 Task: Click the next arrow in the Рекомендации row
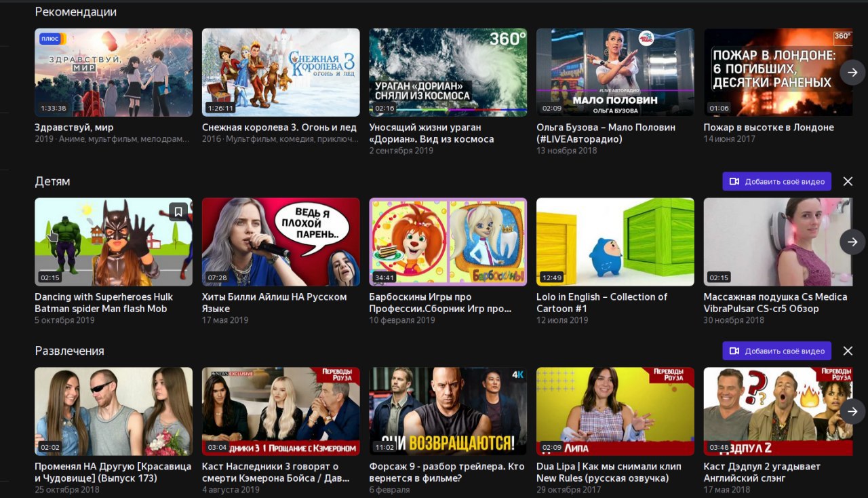[852, 72]
